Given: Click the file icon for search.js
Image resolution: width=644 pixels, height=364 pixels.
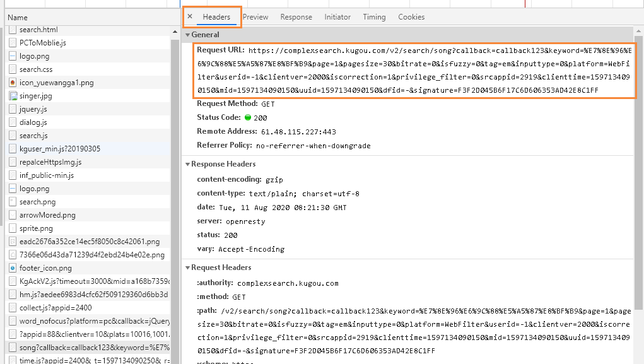Looking at the screenshot, I should tap(13, 136).
